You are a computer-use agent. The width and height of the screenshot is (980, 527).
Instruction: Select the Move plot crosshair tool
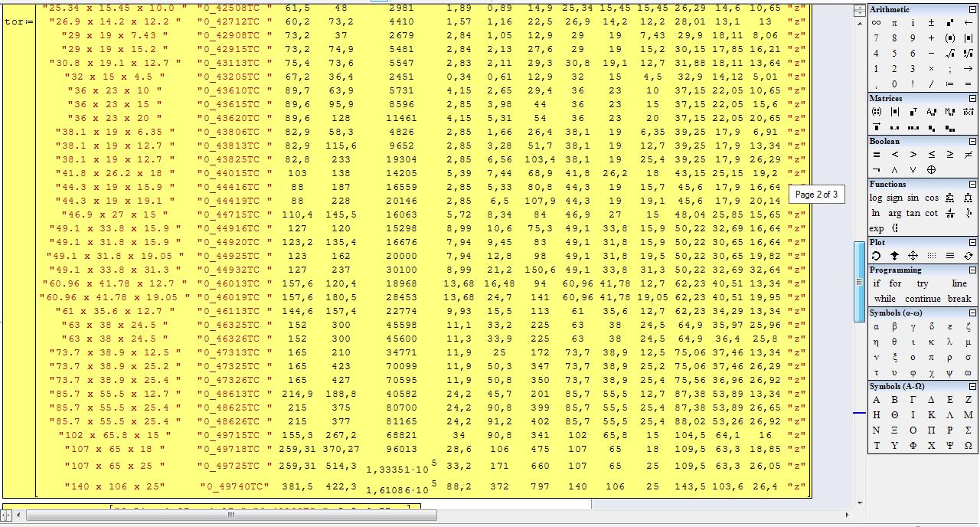click(913, 256)
